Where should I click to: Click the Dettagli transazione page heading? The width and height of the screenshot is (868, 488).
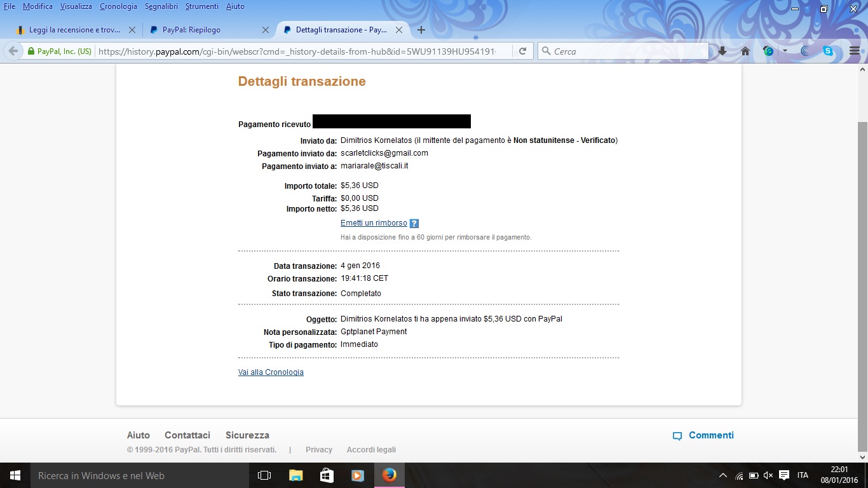click(302, 81)
